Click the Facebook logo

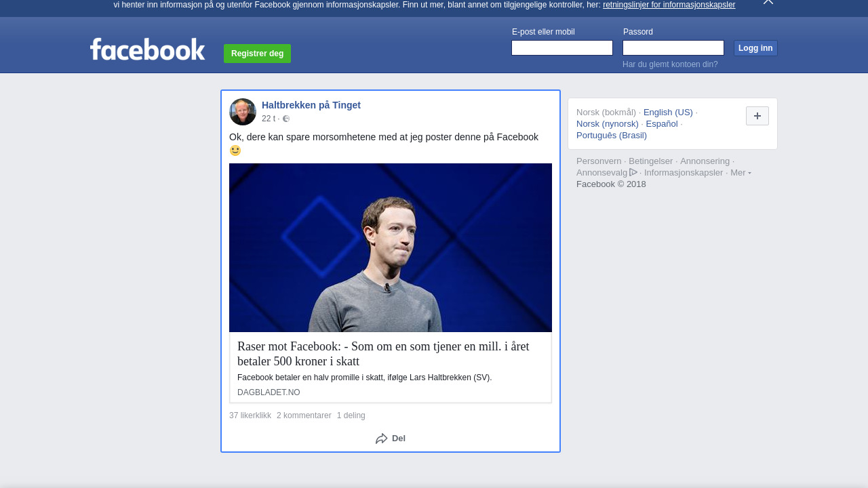147,49
